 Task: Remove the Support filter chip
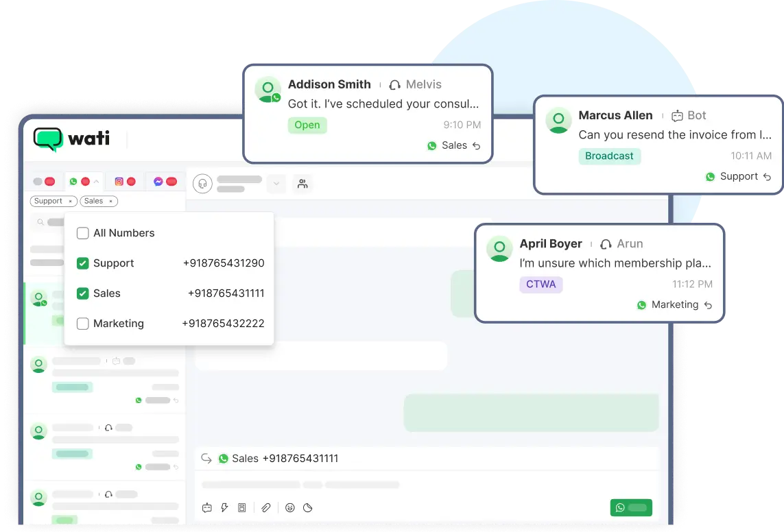pos(70,201)
